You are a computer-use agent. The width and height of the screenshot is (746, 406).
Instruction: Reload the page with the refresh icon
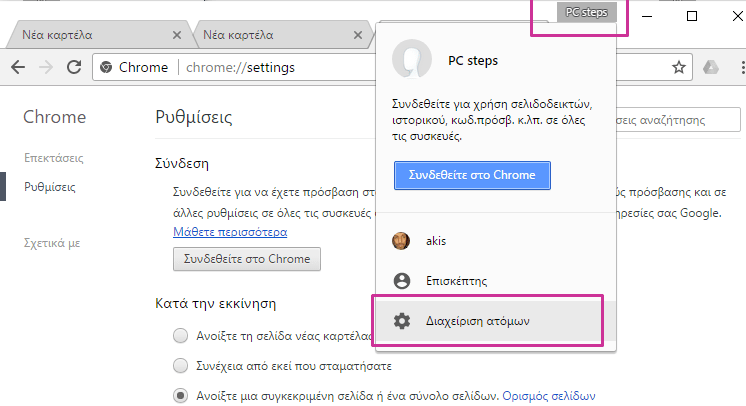click(x=74, y=67)
